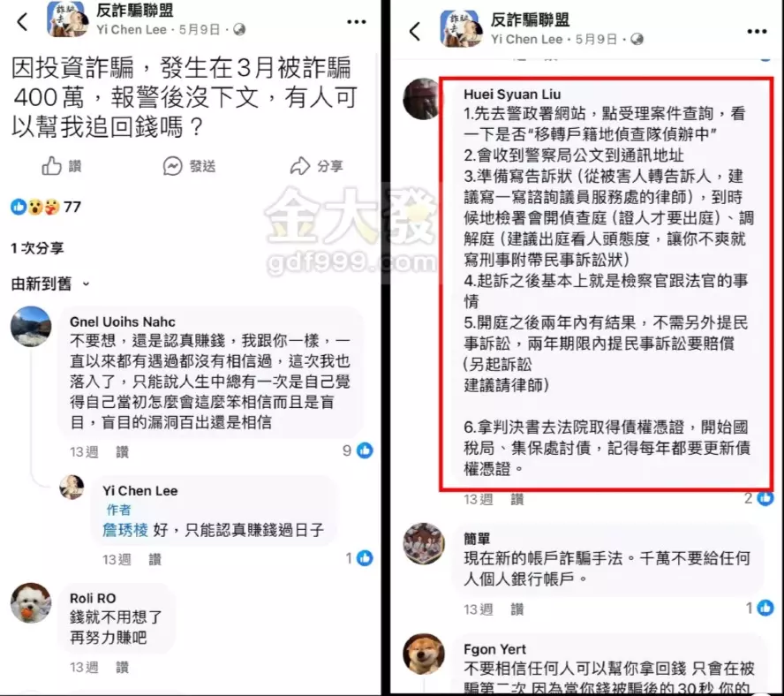Open three-dot menu on left post

pyautogui.click(x=357, y=22)
